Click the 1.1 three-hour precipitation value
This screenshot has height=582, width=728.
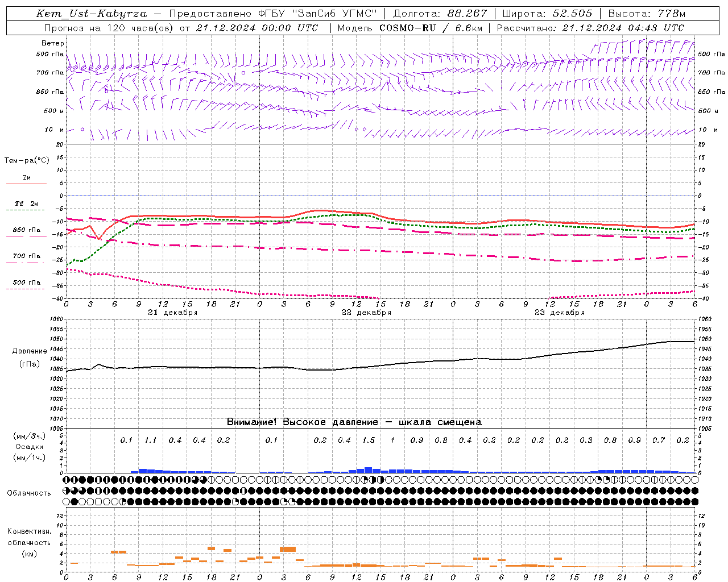coord(151,440)
